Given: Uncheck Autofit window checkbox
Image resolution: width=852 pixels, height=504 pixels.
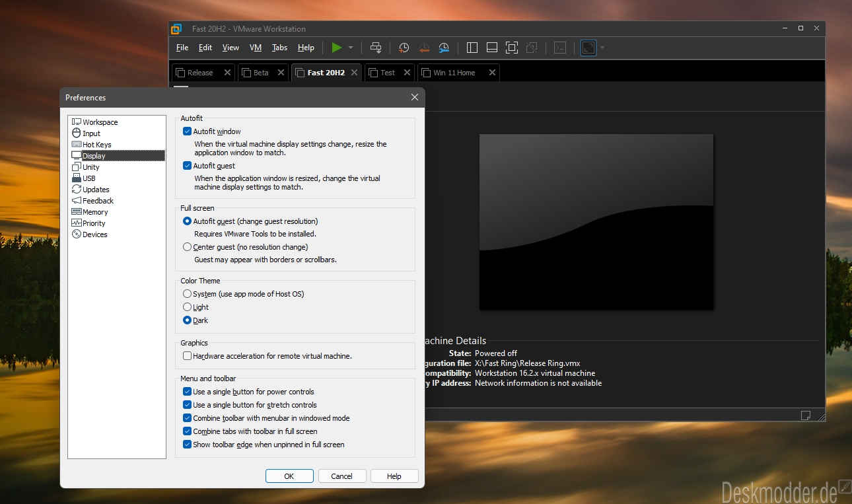Looking at the screenshot, I should pyautogui.click(x=188, y=131).
